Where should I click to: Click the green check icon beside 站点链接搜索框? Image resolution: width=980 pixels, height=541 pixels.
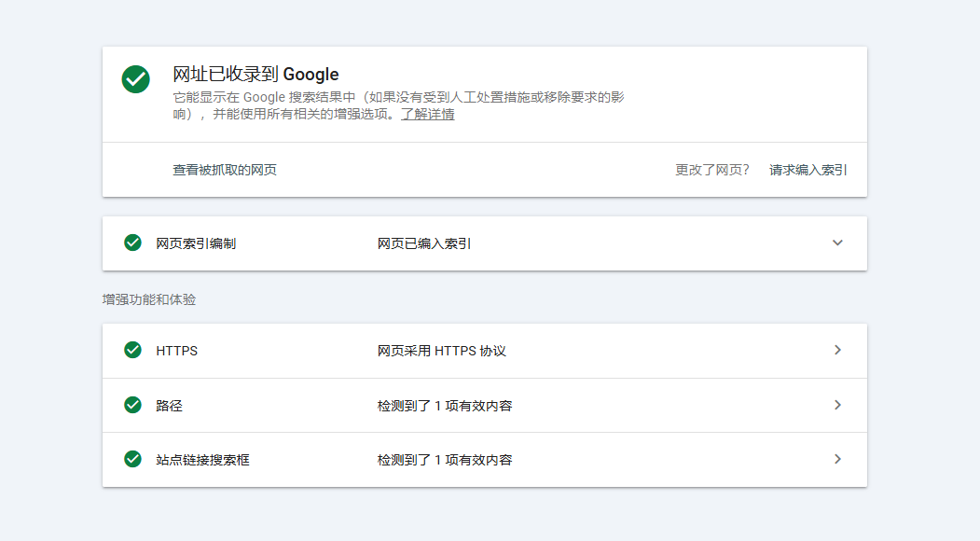coord(132,460)
